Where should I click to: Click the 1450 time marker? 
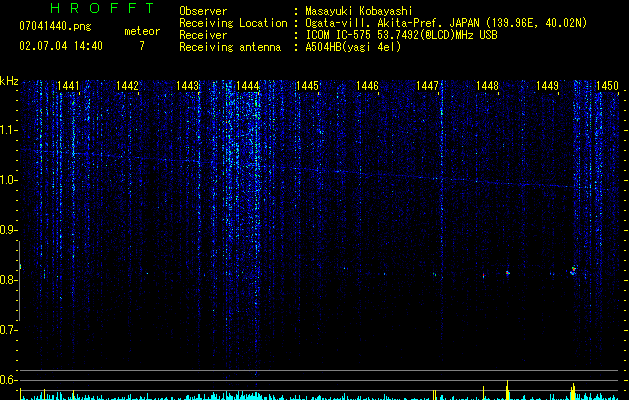click(607, 85)
